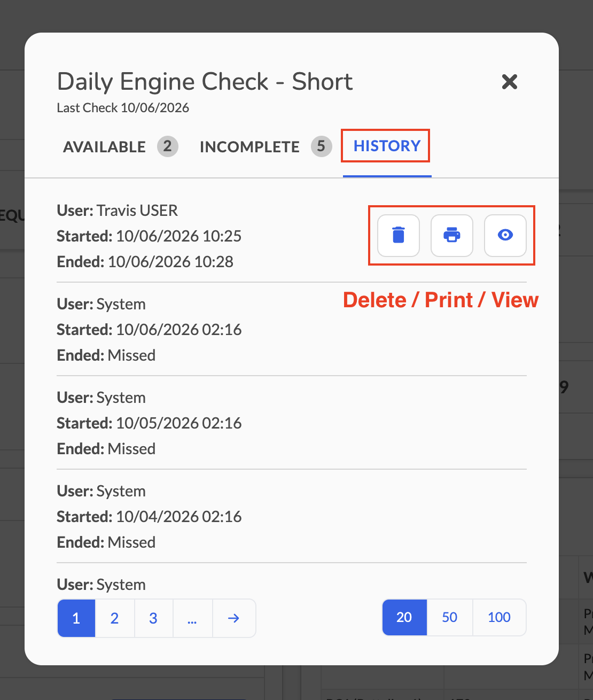Click the 'Started: 10/06/2026 10:25' line
This screenshot has height=700, width=593.
(x=149, y=236)
